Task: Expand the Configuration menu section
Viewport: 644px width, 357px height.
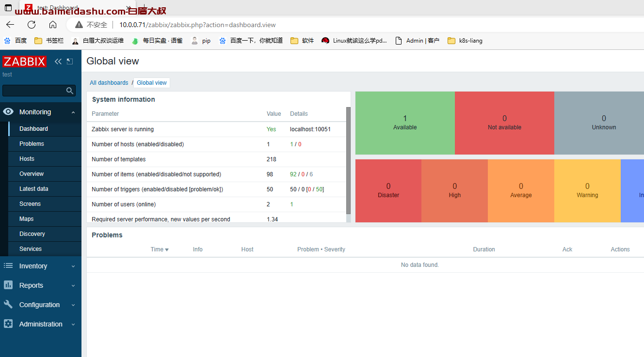Action: click(73, 305)
